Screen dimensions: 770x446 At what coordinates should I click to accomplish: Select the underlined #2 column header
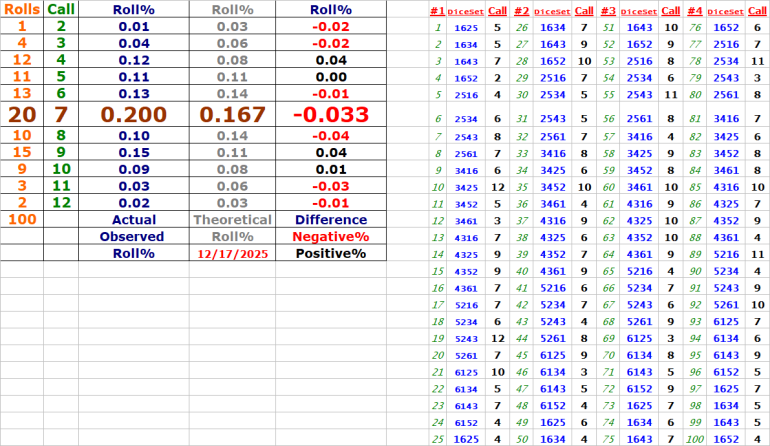click(x=521, y=10)
